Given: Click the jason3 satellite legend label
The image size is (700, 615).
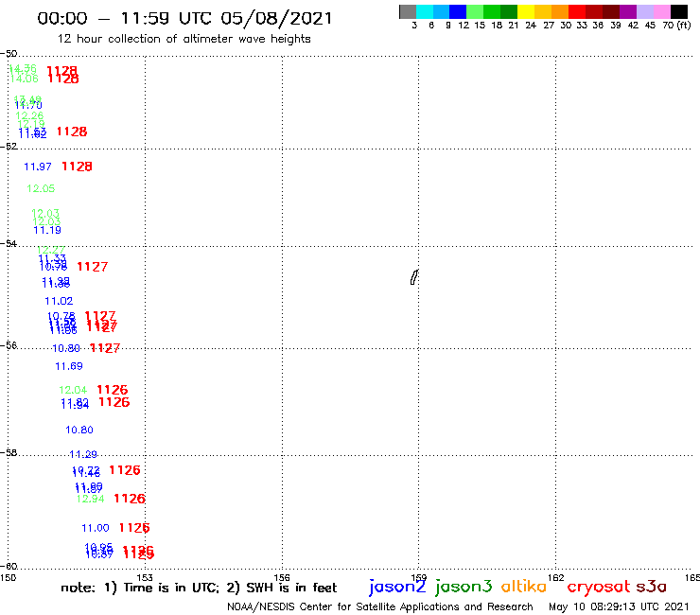Looking at the screenshot, I should pos(464,587).
